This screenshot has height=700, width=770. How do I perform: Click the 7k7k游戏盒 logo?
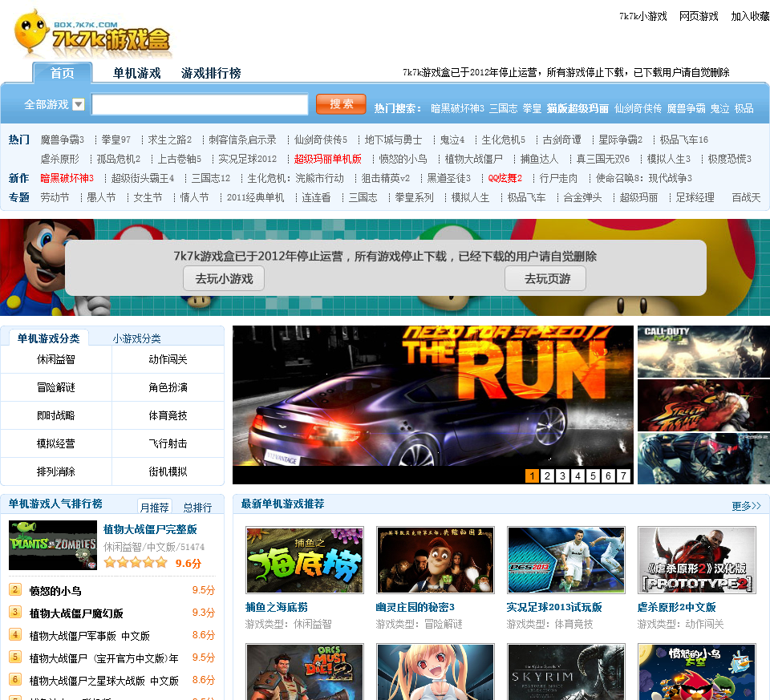point(92,34)
